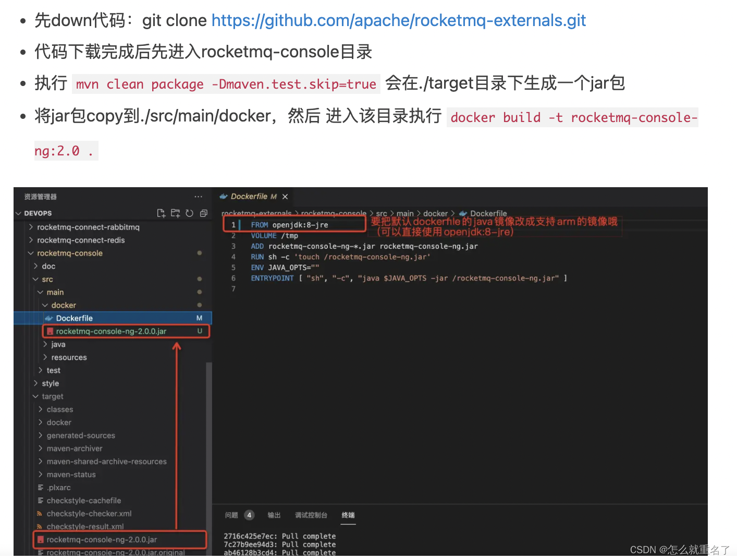Click terminal line '7c27b9ee94d3: Pull complete'
The height and width of the screenshot is (560, 737).
[x=279, y=545]
